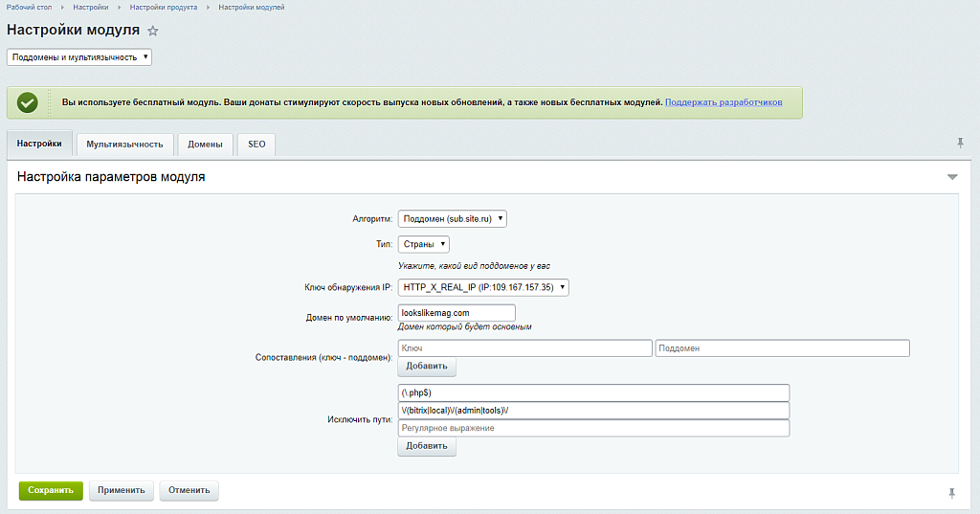Screen dimensions: 980x514
Task: Open the SEO tab
Action: [x=256, y=145]
